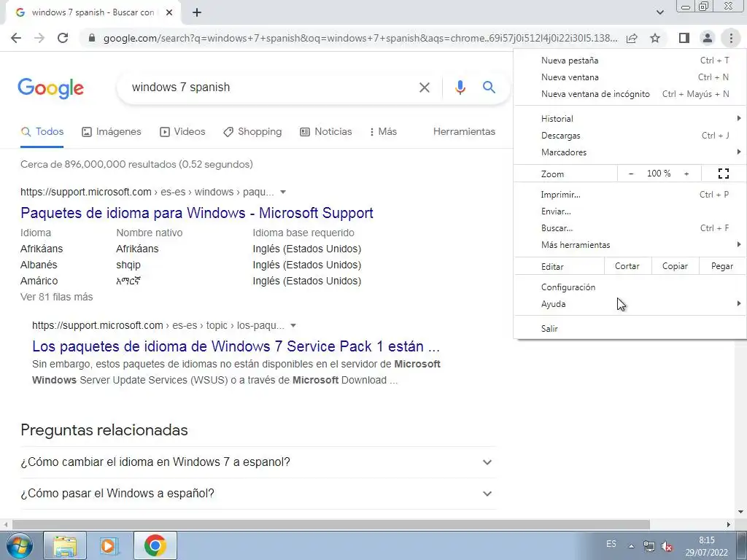
Task: Open Configuración from Chrome menu
Action: 630,287
